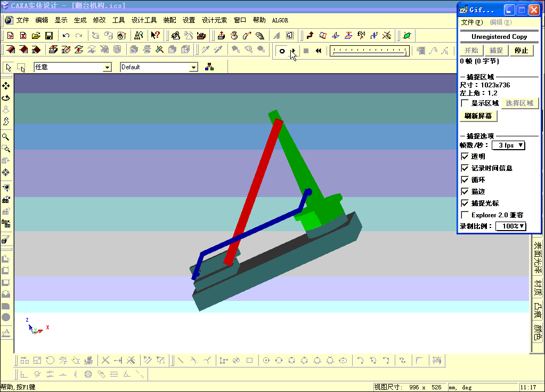Click the delete X sketch icon
Screen dimensions: 545x392
(105, 361)
